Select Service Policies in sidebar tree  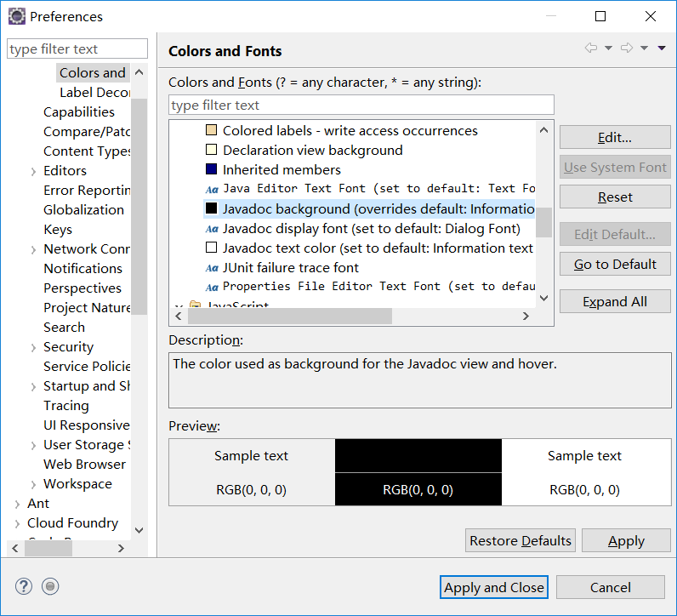pos(87,367)
